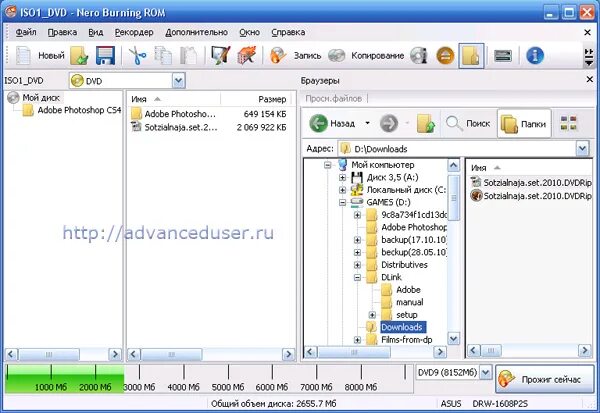The width and height of the screenshot is (600, 413).
Task: Select second Sotzialnaja.set.2010.DVDRip media file
Action: 531,196
